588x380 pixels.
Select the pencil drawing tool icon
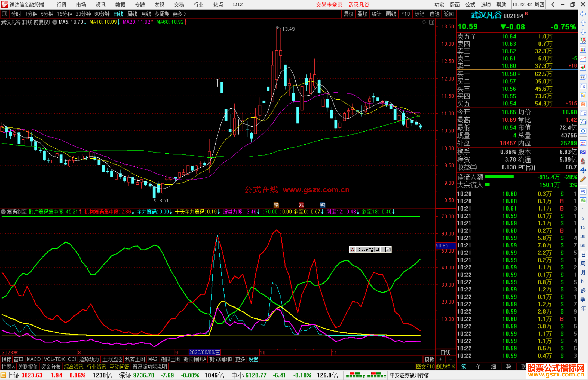tap(583, 179)
